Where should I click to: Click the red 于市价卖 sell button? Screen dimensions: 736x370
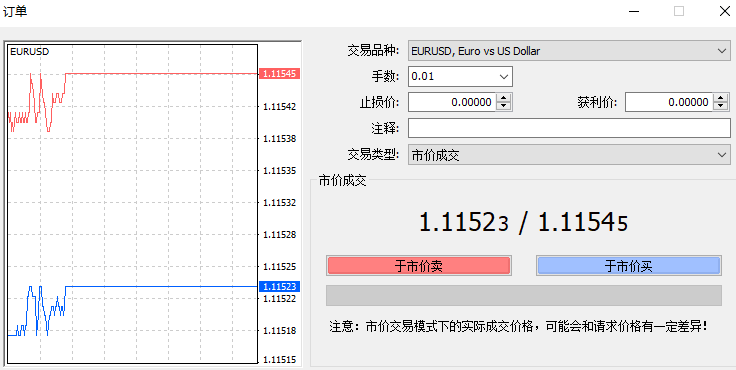[x=419, y=266]
